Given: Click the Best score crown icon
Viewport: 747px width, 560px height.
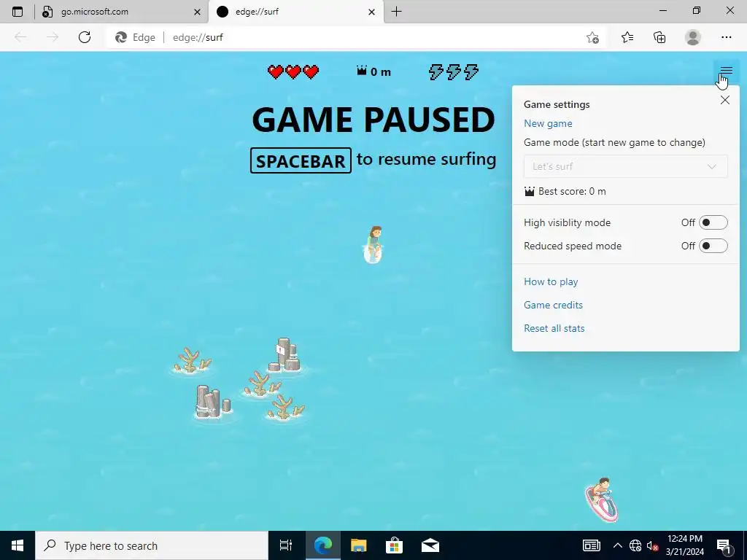Looking at the screenshot, I should (x=530, y=192).
